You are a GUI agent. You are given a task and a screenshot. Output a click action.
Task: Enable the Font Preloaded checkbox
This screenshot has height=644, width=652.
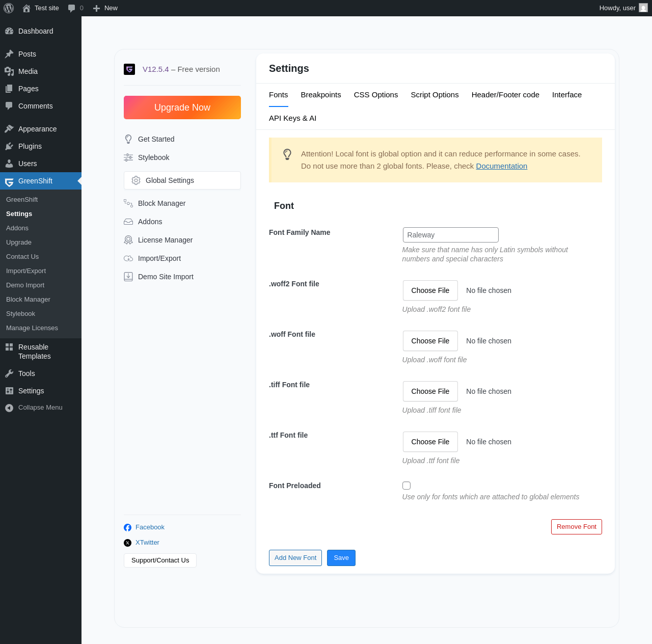coord(406,486)
